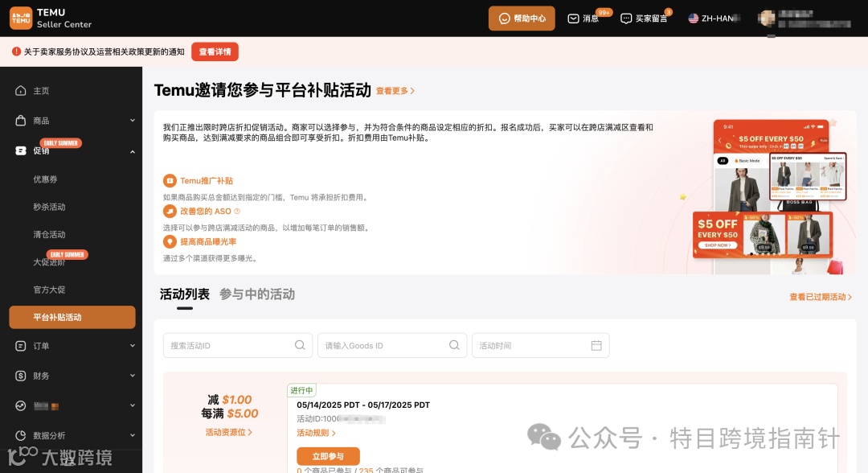This screenshot has height=473, width=868.
Task: Click the 财务 finance icon in sidebar
Action: click(x=20, y=376)
